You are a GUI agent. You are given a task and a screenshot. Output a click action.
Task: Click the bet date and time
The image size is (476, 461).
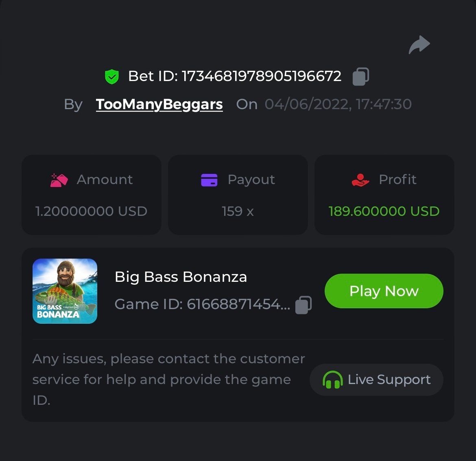tap(338, 104)
